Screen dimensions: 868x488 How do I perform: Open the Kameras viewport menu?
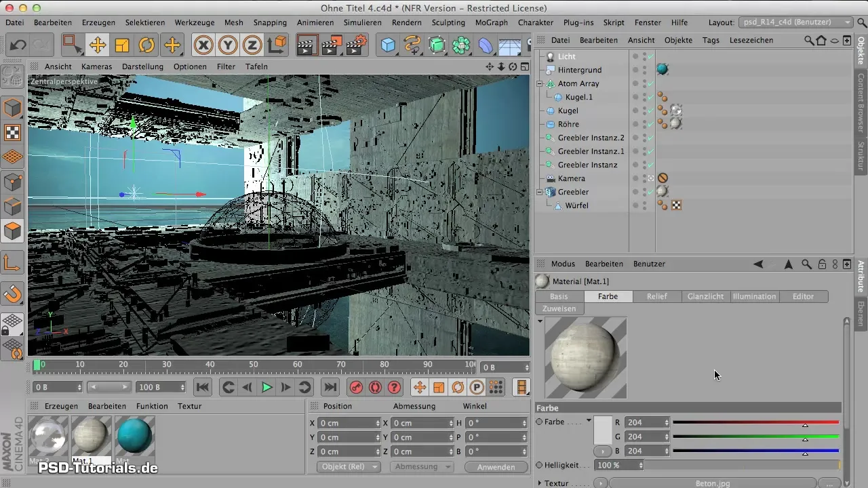(x=97, y=66)
